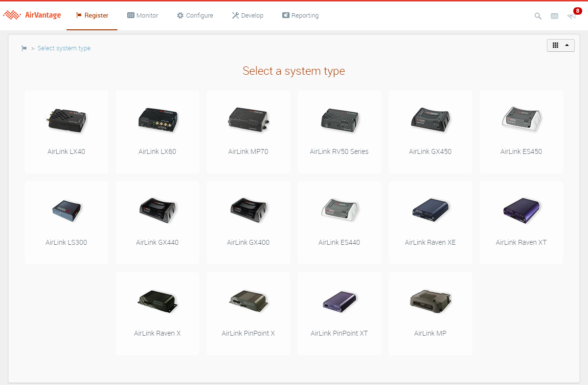The height and width of the screenshot is (385, 588).
Task: Click the 'AirLink MP' label
Action: pos(430,333)
